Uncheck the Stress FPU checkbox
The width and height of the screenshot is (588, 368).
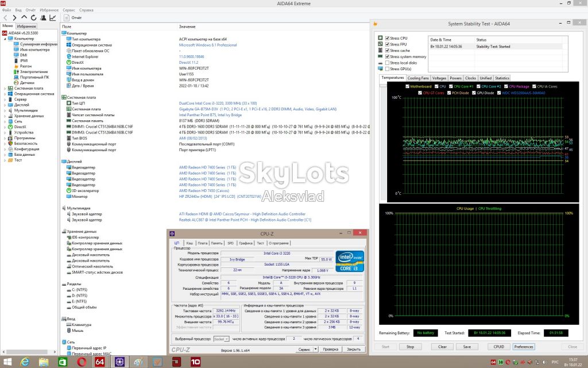tap(388, 44)
